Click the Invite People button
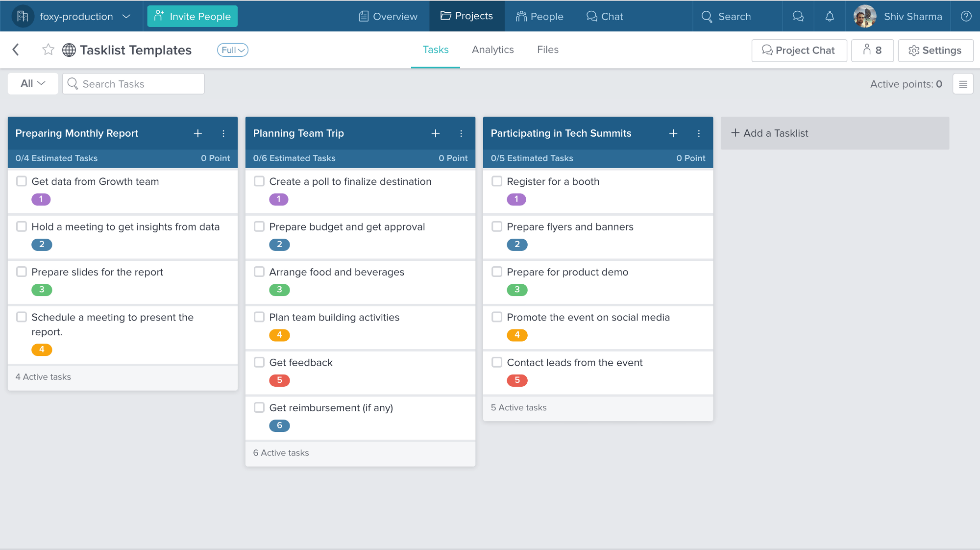Viewport: 980px width, 550px height. (x=193, y=16)
